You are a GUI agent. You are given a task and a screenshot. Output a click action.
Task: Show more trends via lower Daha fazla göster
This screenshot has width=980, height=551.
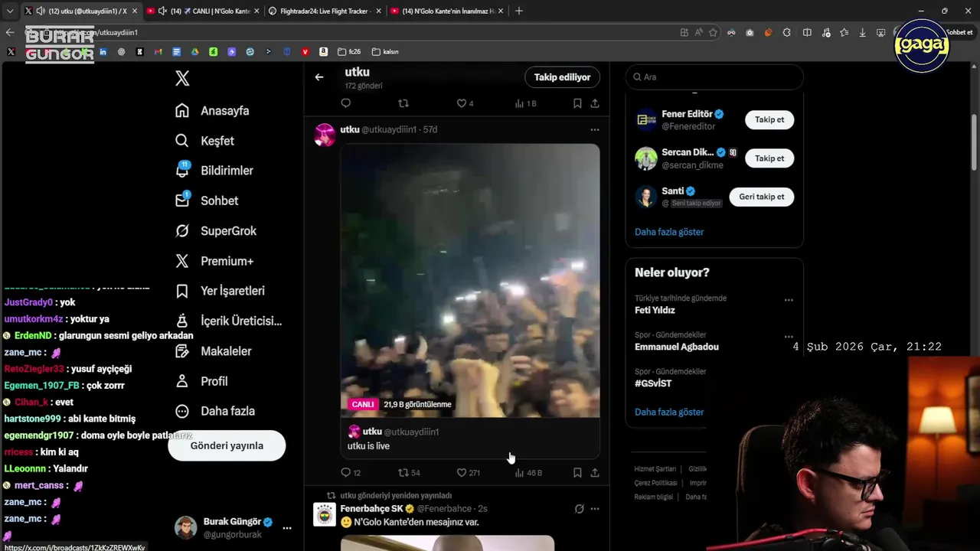point(669,412)
